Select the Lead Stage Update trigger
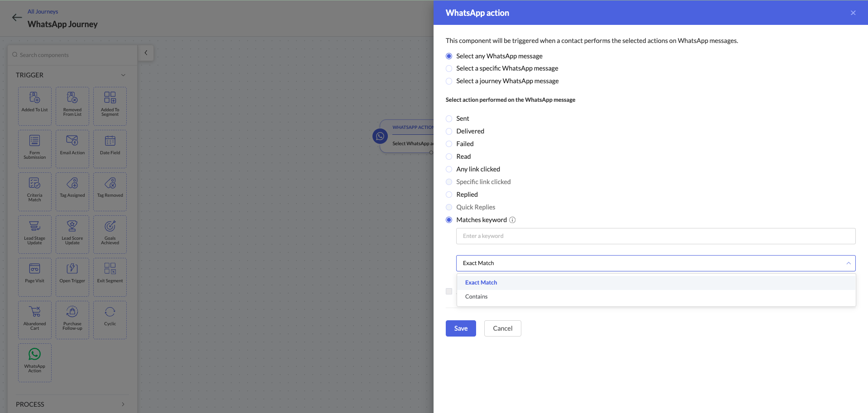 (35, 234)
